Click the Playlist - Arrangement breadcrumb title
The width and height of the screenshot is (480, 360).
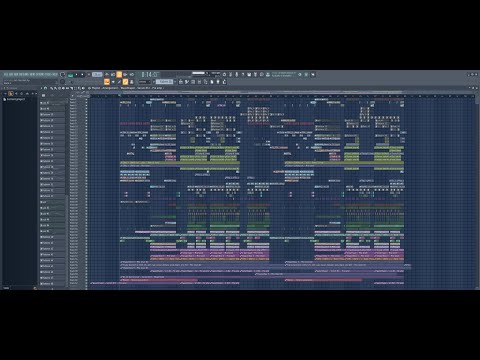pyautogui.click(x=105, y=88)
